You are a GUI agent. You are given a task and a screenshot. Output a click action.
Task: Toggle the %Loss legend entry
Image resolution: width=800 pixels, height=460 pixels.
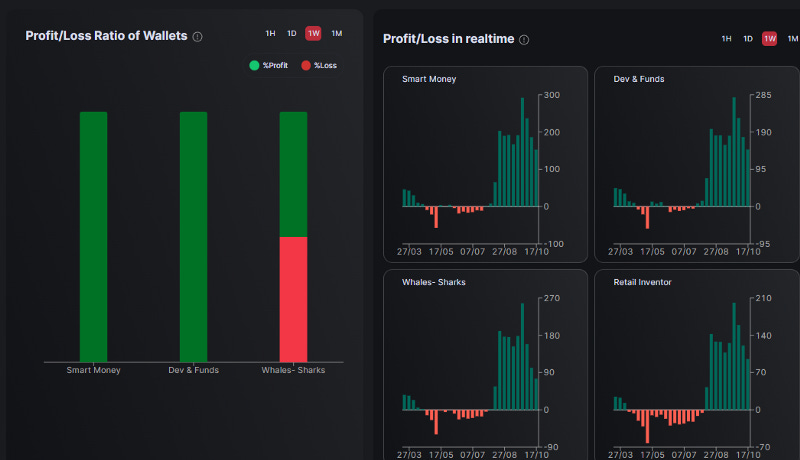tap(319, 65)
